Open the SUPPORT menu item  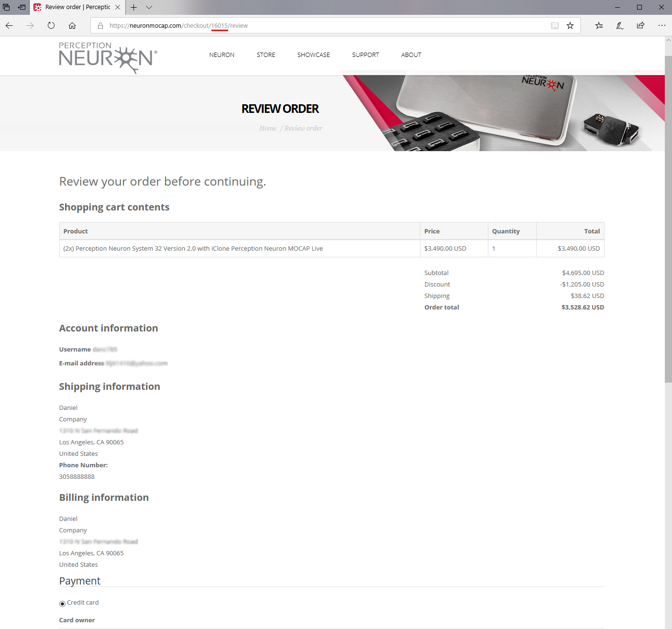click(x=365, y=55)
